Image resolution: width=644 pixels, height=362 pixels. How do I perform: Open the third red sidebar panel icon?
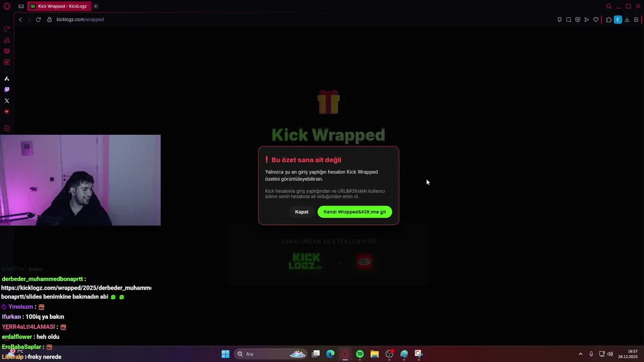pos(7,51)
